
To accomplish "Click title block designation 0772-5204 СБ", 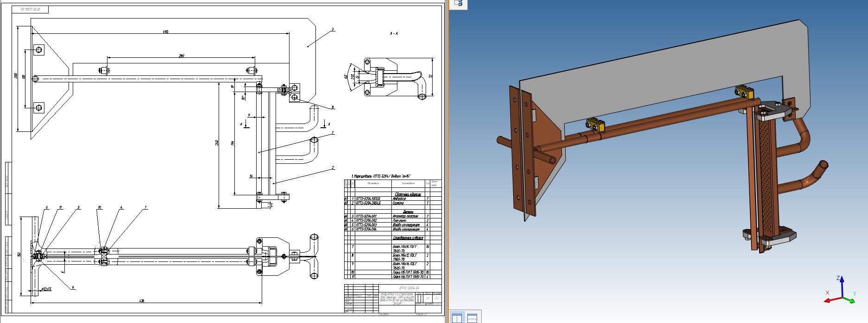I will (410, 288).
